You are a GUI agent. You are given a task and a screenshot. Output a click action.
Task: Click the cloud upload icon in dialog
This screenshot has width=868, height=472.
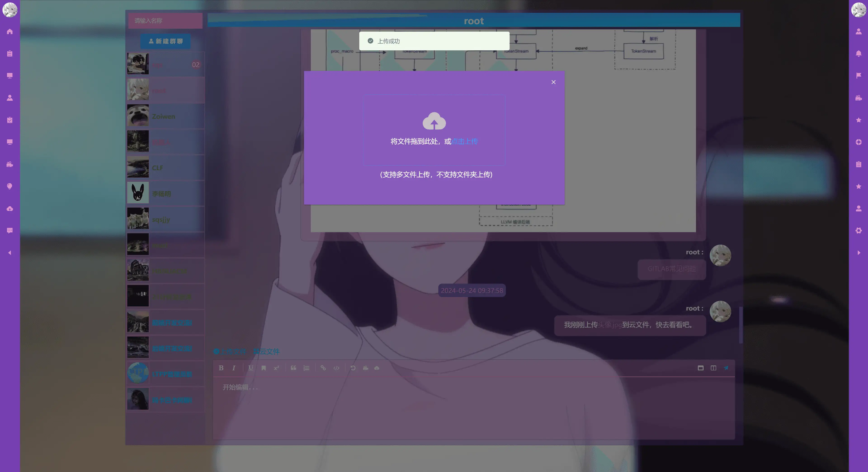[x=434, y=121]
